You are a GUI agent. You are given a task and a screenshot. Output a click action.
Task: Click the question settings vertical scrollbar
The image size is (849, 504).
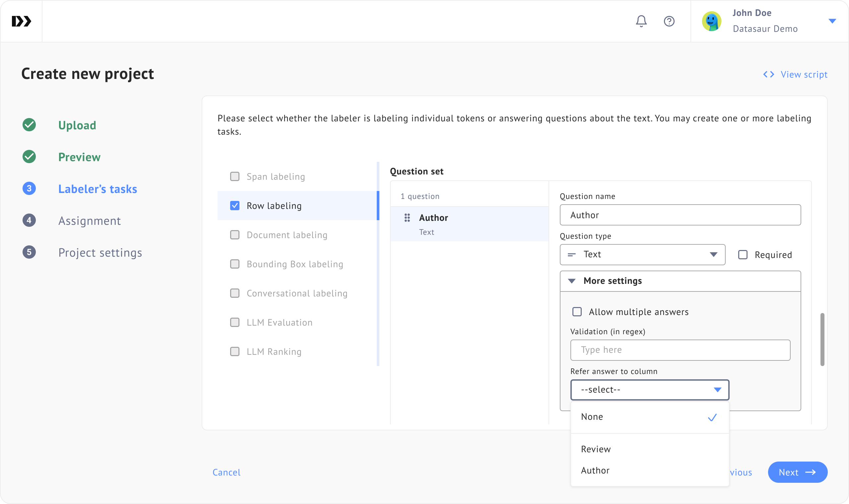(x=822, y=340)
